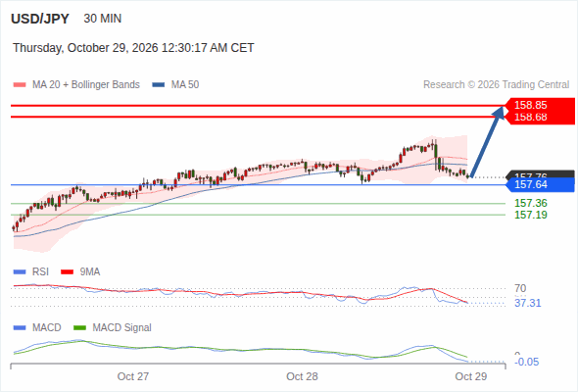578x392 pixels.
Task: Click the Research © 2026 Trading Central text
Action: (496, 85)
